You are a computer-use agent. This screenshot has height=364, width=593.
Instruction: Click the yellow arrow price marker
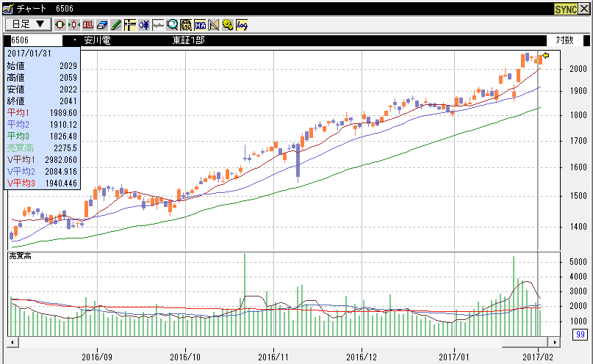click(546, 55)
